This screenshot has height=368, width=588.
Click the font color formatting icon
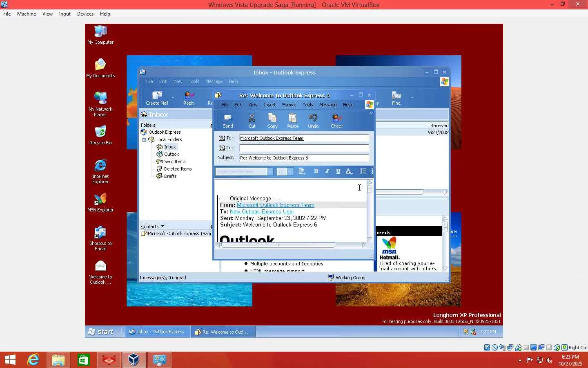349,171
